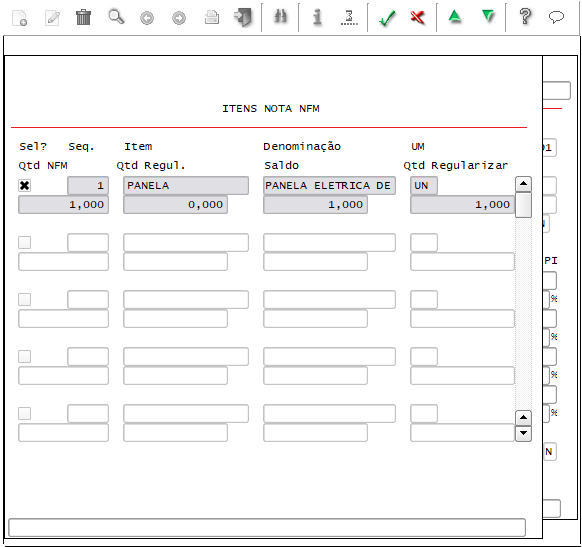
Task: Uncheck the Sel? box for PANELA item
Action: 24,186
